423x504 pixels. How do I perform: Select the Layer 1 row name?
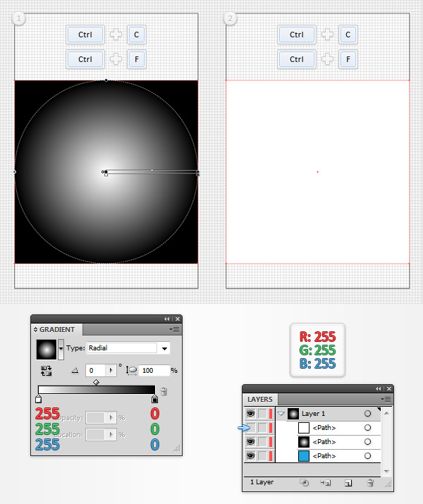(x=313, y=414)
